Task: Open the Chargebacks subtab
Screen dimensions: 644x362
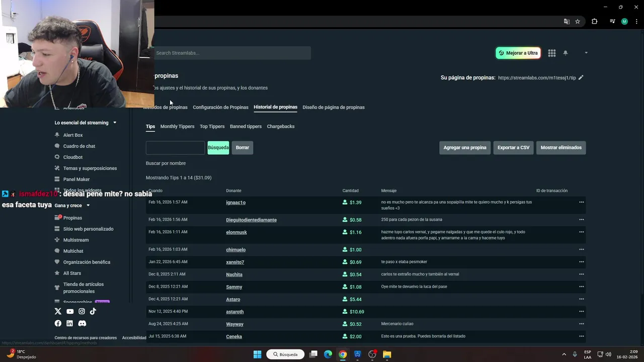Action: (281, 126)
